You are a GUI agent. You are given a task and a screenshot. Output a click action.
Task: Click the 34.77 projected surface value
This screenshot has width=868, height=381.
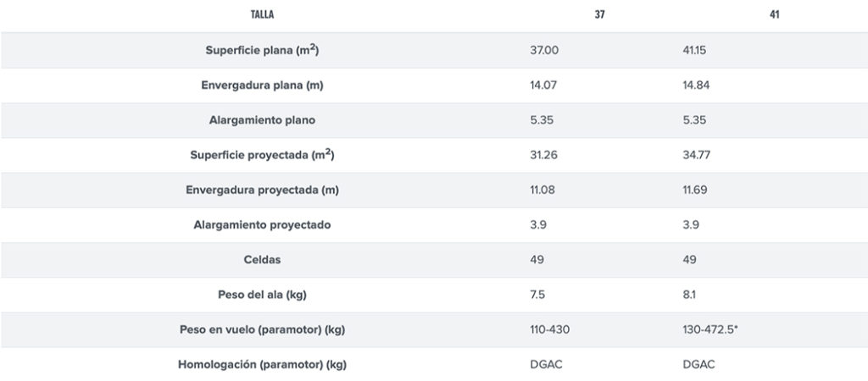[x=695, y=156]
